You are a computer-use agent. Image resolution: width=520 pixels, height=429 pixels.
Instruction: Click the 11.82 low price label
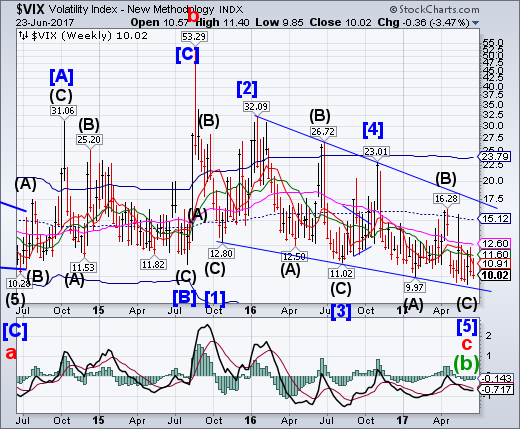(153, 264)
